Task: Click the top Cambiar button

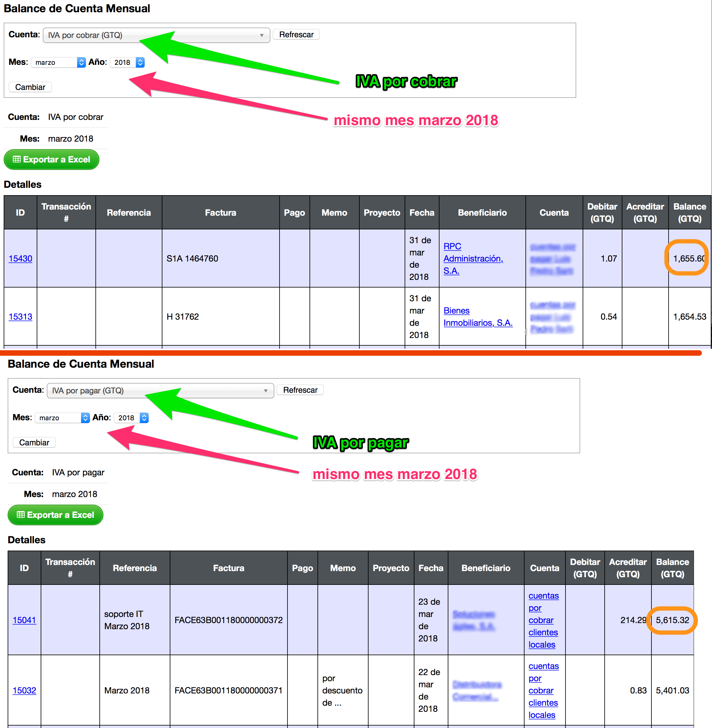Action: pyautogui.click(x=30, y=87)
